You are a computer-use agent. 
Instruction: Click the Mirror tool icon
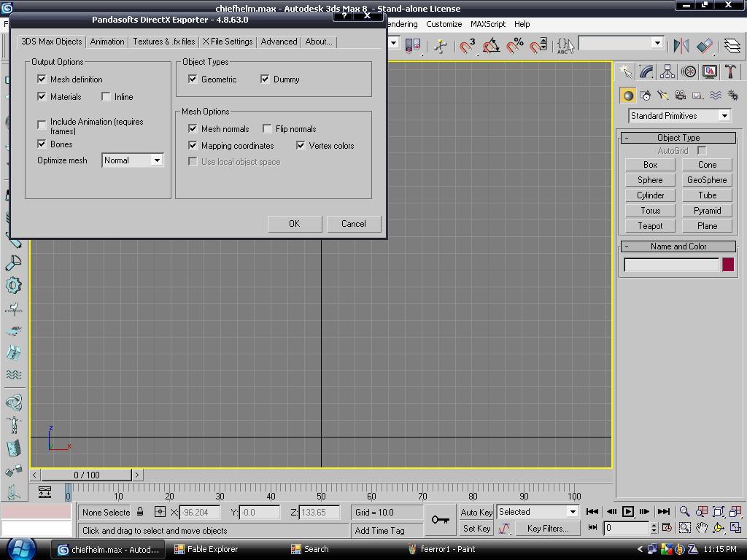[681, 46]
